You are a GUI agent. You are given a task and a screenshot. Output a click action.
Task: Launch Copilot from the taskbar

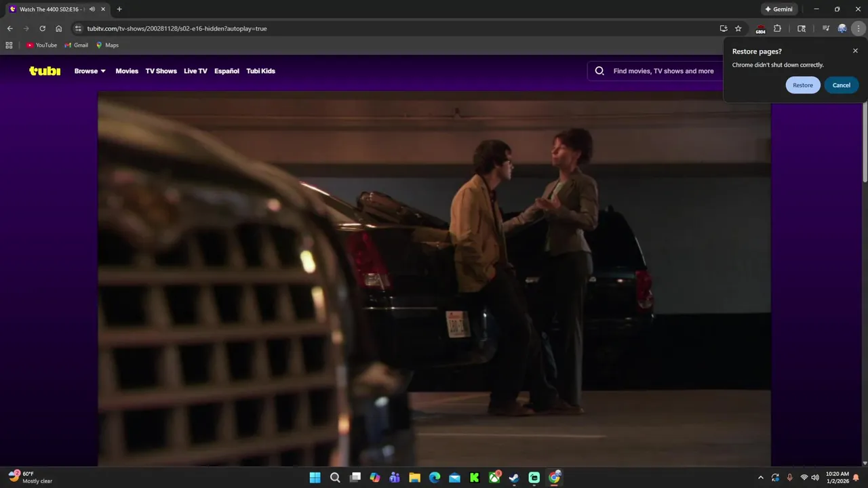tap(375, 478)
